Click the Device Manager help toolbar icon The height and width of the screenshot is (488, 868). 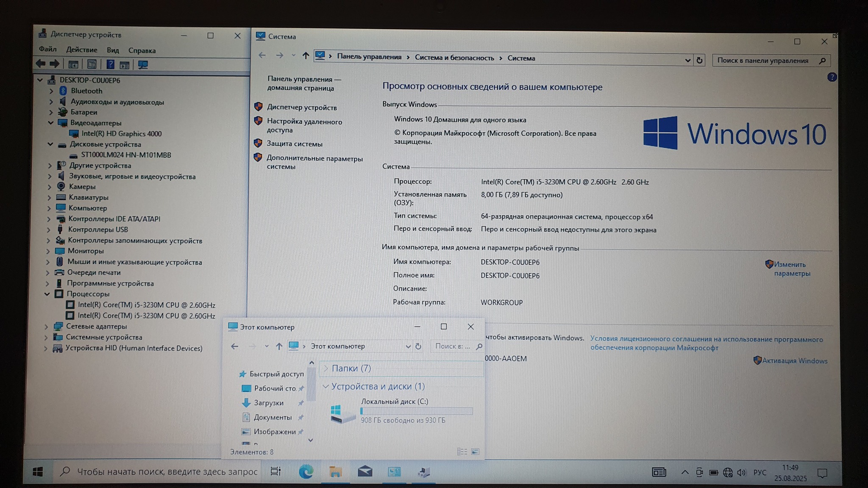[110, 64]
